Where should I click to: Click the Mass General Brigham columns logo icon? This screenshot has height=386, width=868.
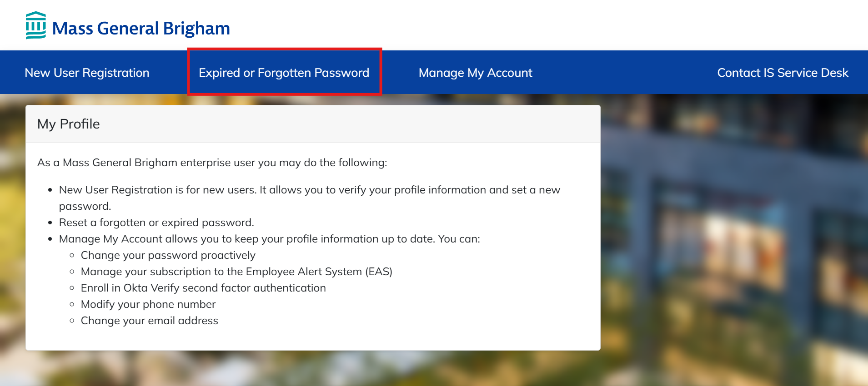35,25
